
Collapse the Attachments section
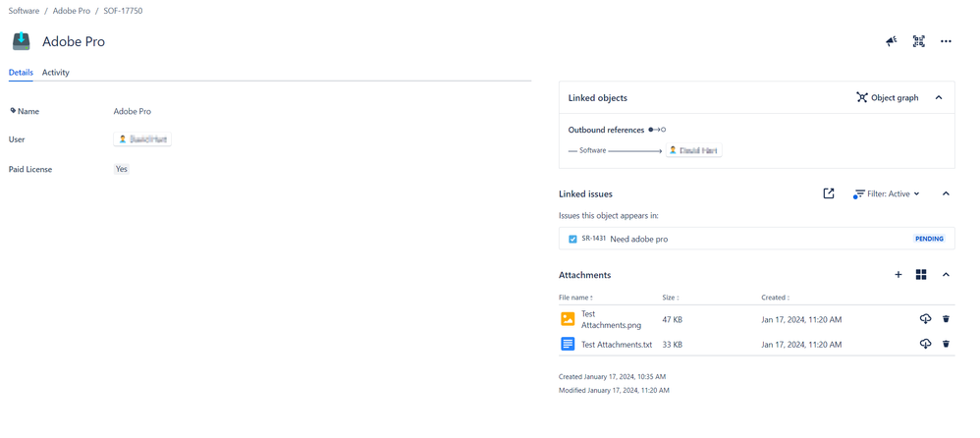coord(946,274)
